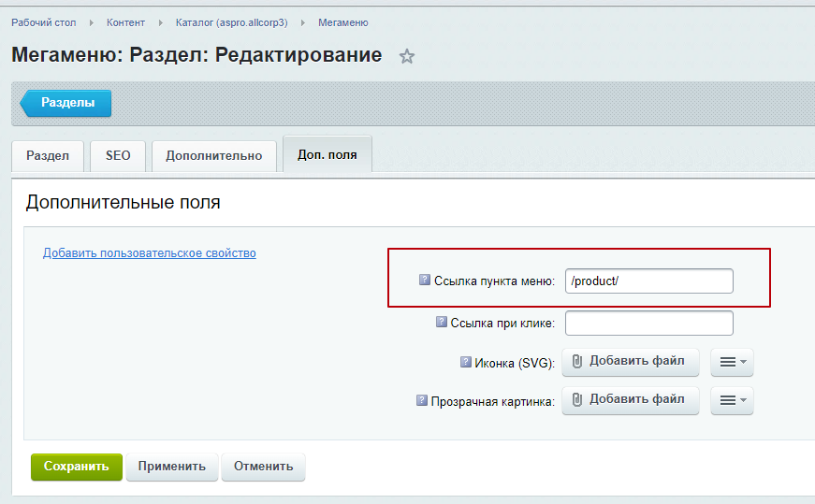
Task: Select the Доп. поля tab
Action: pos(327,155)
